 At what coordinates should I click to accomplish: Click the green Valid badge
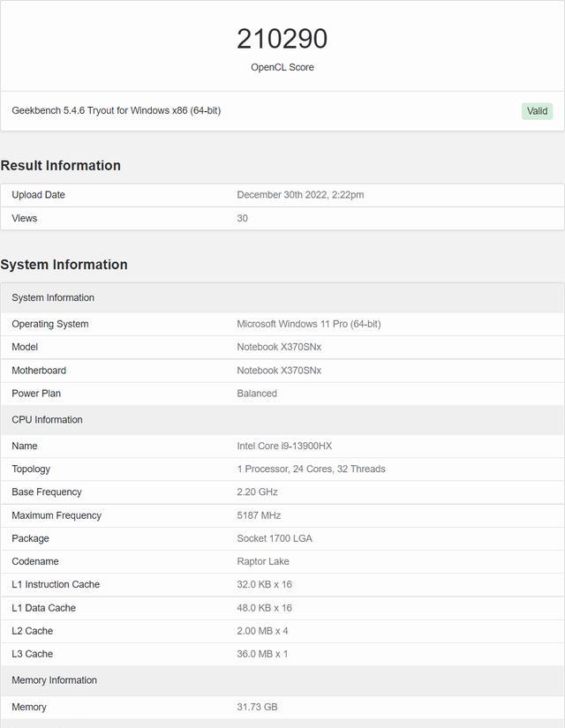(x=537, y=111)
